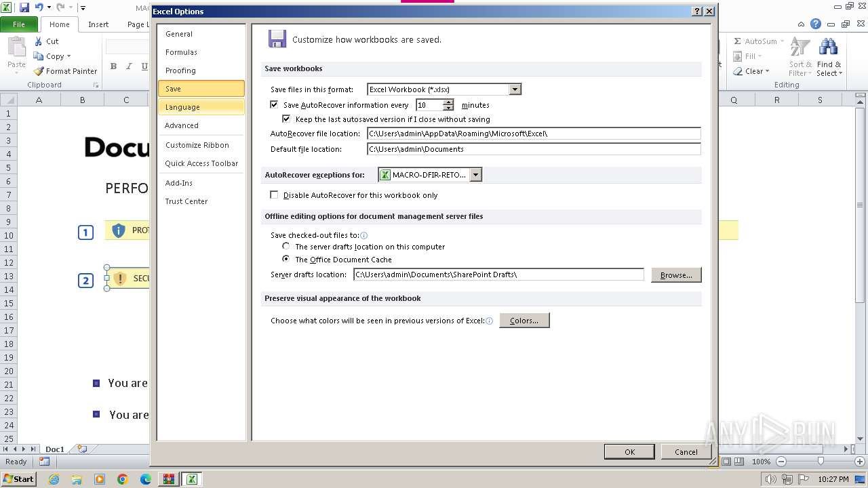
Task: Click the OK button
Action: pos(629,451)
